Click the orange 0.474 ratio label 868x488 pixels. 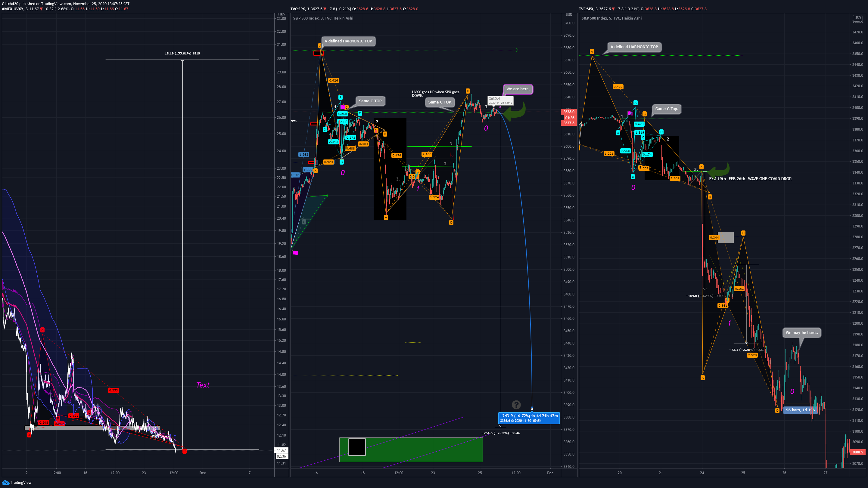(397, 155)
